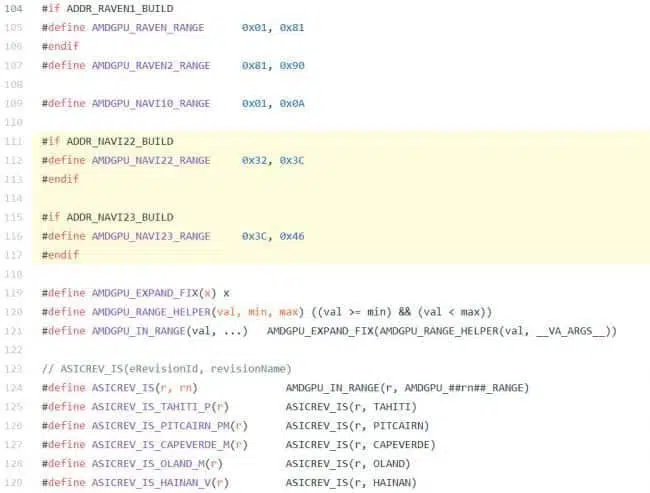
Task: Select line number 124
Action: pos(13,388)
